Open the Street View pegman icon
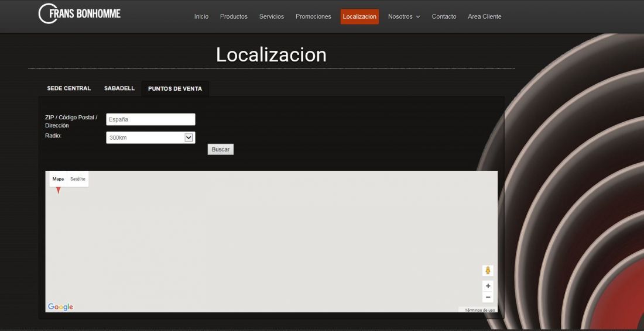 pyautogui.click(x=488, y=270)
